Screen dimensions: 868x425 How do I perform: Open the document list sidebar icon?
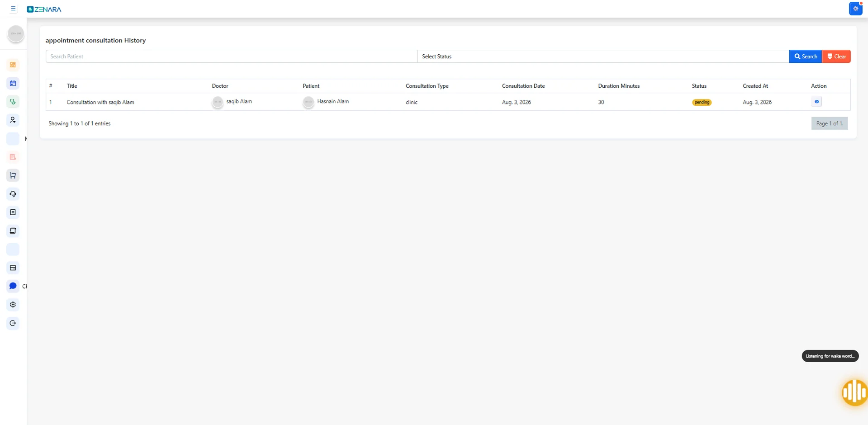pos(13,212)
